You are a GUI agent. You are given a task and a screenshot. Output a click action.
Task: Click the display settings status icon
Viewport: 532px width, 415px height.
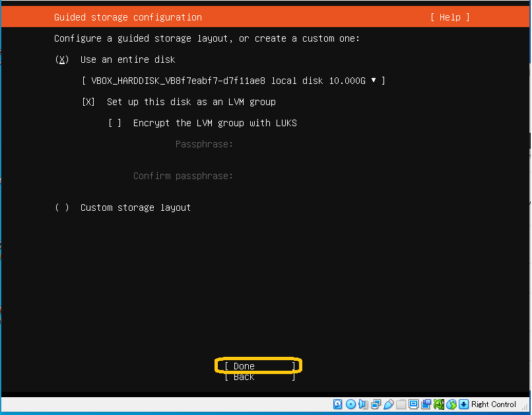(x=413, y=404)
